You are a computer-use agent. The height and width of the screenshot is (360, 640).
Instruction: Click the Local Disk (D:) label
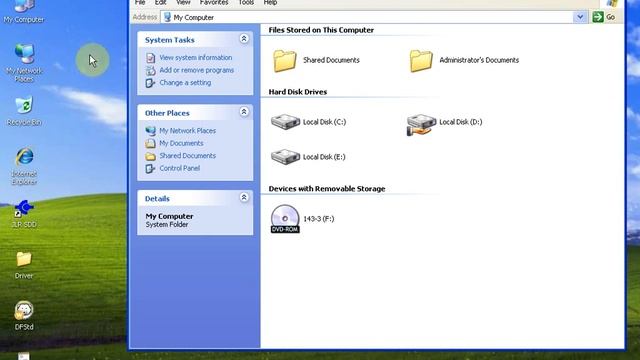460,122
